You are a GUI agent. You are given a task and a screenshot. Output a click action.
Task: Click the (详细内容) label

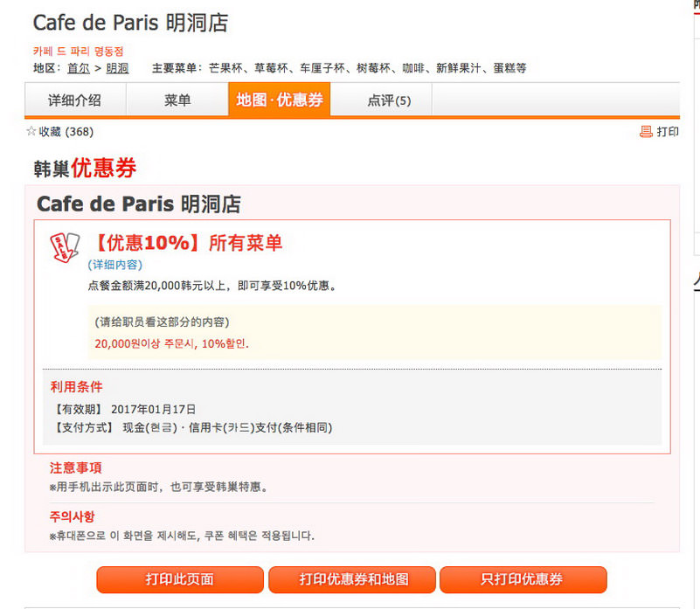115,265
